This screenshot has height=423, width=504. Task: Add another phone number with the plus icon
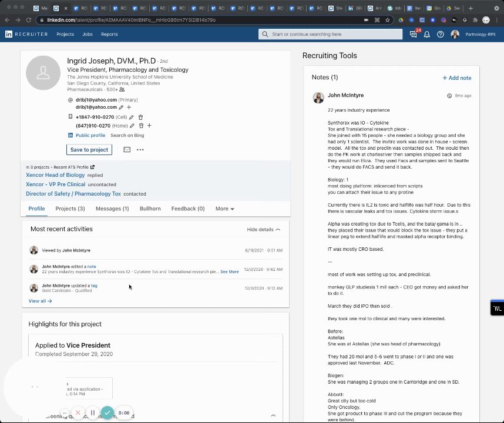pos(149,125)
